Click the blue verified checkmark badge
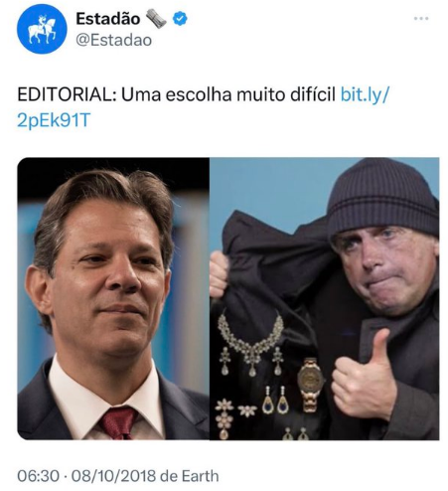This screenshot has width=448, height=491. click(180, 19)
